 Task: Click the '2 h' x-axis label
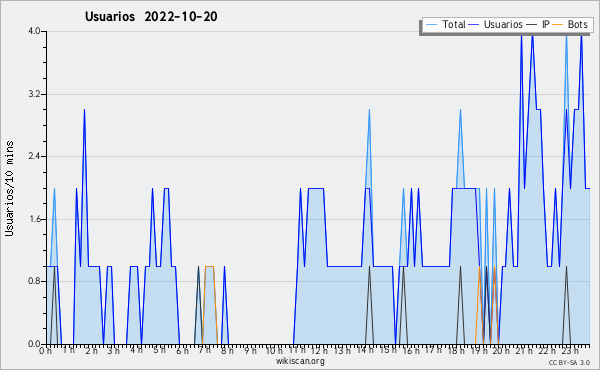[x=91, y=351]
